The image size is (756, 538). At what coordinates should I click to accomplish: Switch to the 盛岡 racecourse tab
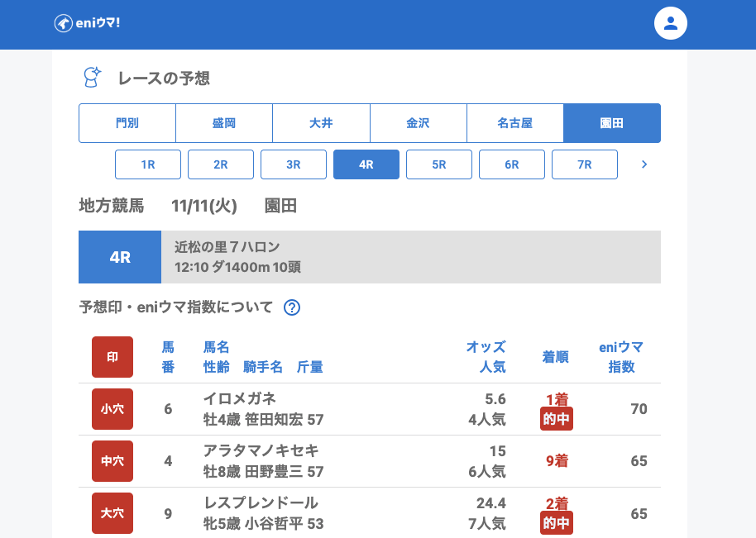click(x=224, y=123)
